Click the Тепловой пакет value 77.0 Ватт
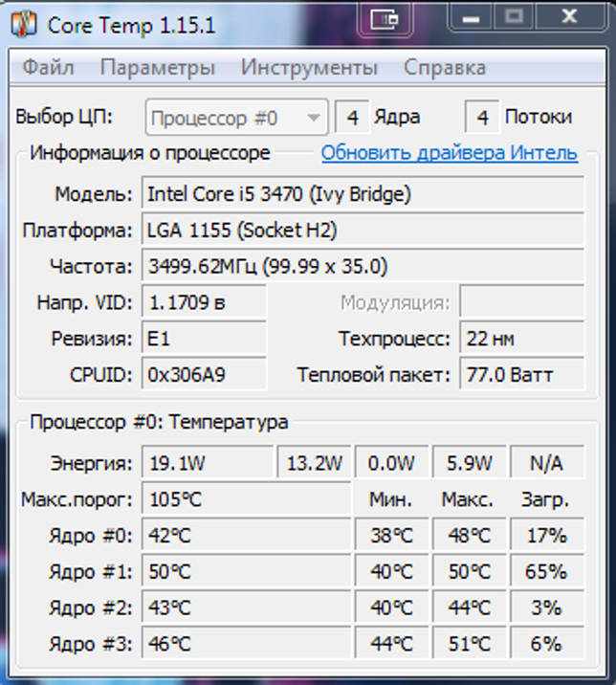The height and width of the screenshot is (685, 616). coord(521,374)
